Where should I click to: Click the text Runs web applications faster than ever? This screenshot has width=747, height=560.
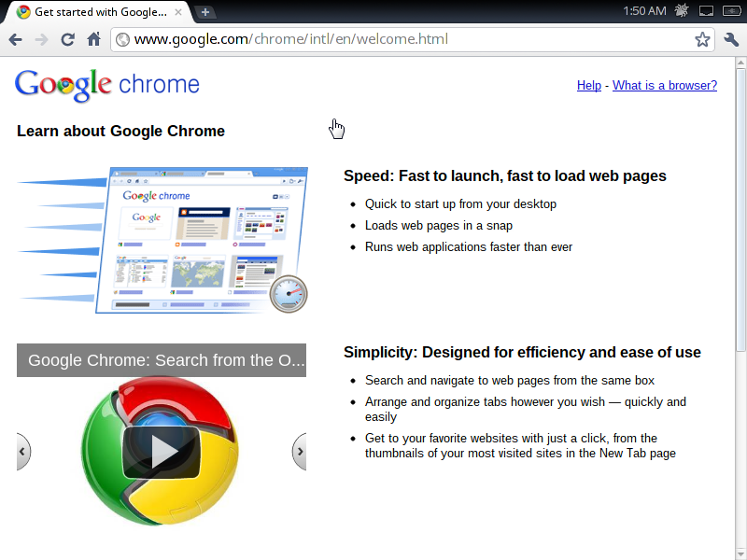click(x=469, y=247)
